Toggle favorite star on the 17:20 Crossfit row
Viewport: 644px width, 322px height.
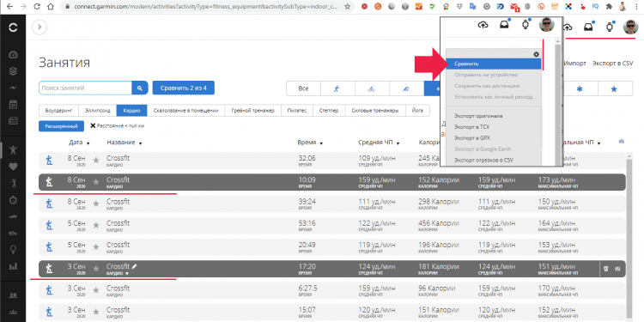click(96, 269)
